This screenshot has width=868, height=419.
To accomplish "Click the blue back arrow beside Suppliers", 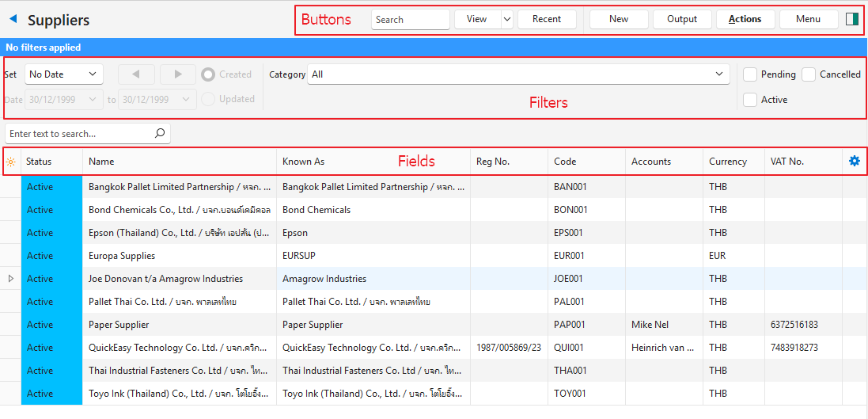I will (13, 20).
